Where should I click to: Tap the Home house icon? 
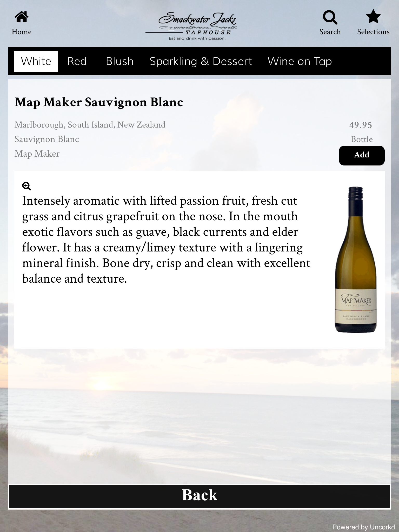22,17
